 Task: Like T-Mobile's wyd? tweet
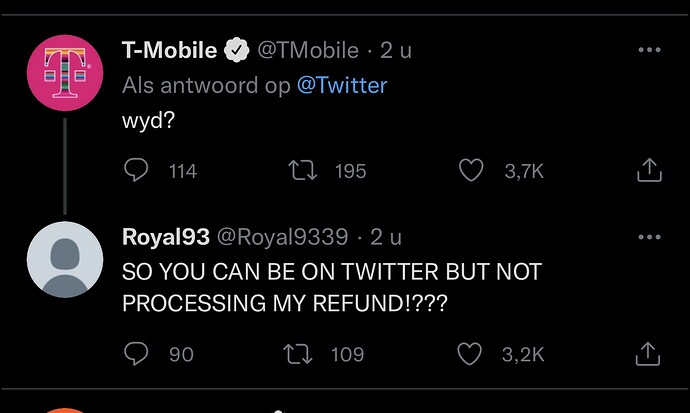coord(471,170)
